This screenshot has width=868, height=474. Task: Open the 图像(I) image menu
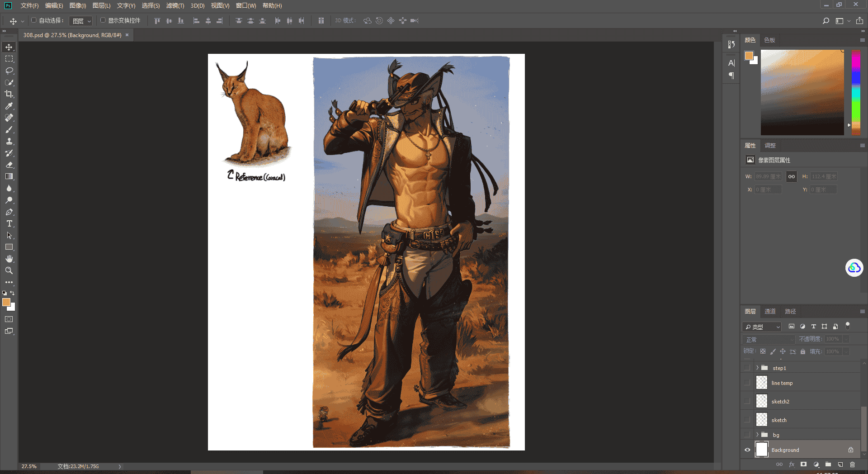click(x=78, y=5)
